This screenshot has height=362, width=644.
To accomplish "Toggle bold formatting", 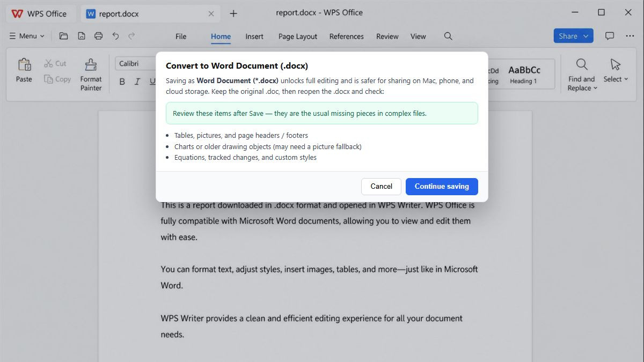I will pos(122,82).
